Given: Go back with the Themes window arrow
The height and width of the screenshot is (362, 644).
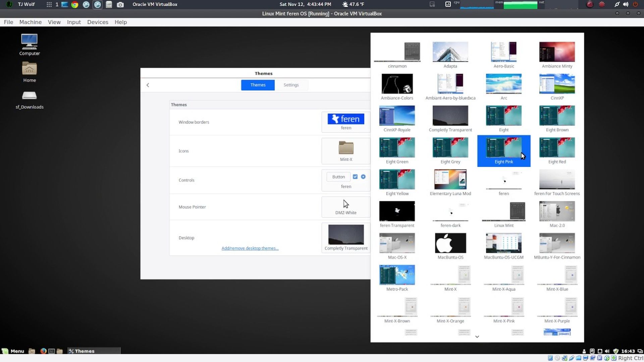Looking at the screenshot, I should (x=148, y=85).
